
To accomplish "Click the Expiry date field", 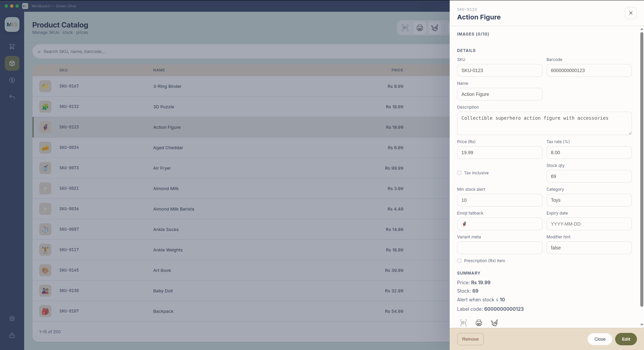I will tap(589, 224).
